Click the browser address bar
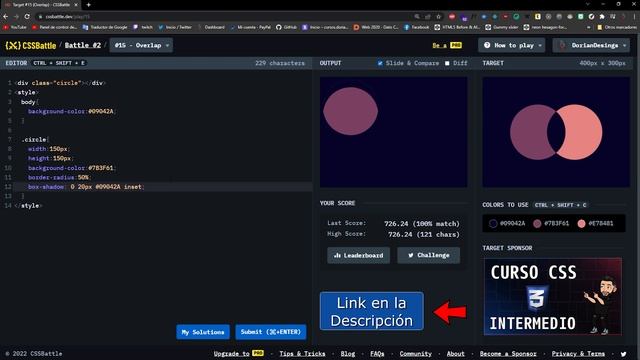Viewport: 640px width, 360px height. coord(224,16)
